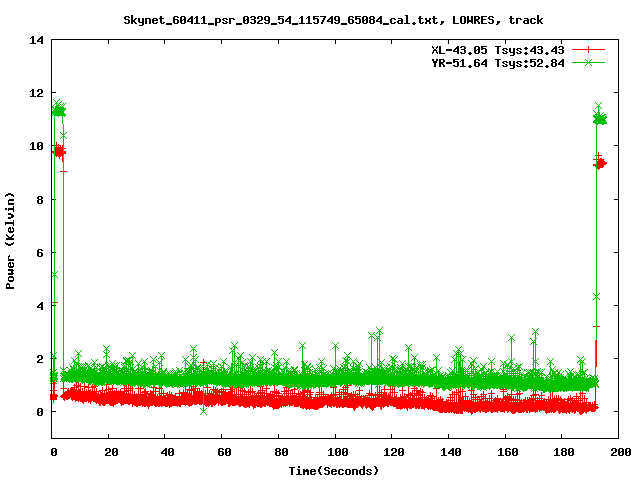
Task: Click the x-axis tick label '100'
Action: coord(338,452)
